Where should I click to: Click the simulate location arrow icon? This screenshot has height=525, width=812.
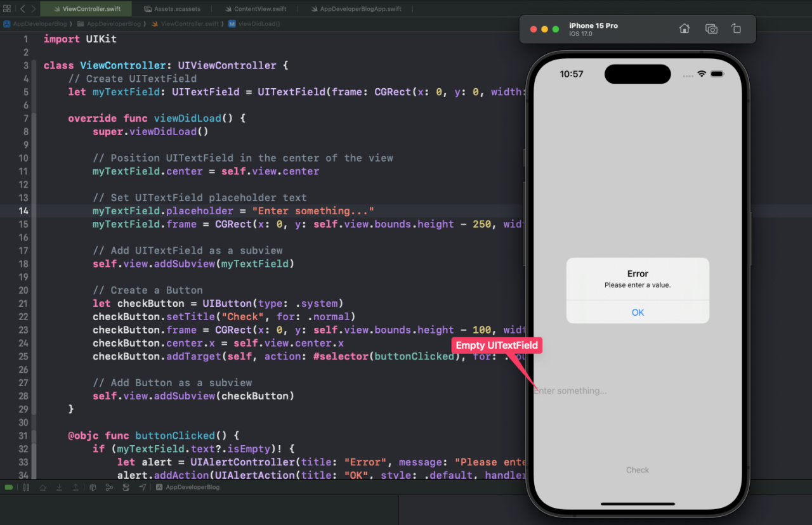(x=143, y=487)
